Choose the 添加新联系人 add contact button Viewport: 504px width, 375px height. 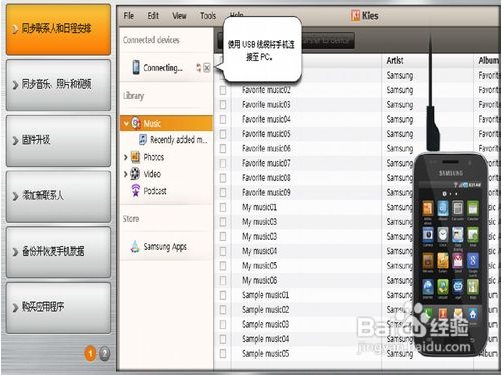click(x=58, y=196)
